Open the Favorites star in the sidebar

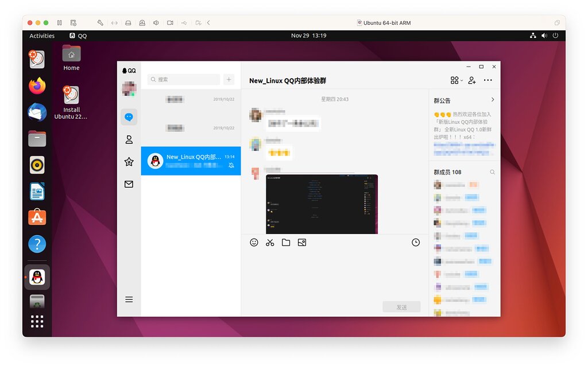(x=129, y=162)
